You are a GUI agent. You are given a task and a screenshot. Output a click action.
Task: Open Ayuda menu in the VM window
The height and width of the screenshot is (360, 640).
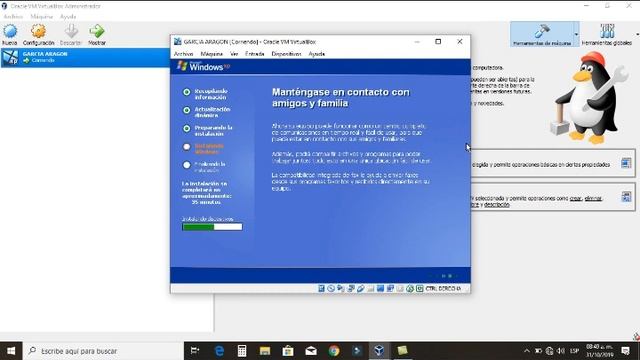(317, 54)
